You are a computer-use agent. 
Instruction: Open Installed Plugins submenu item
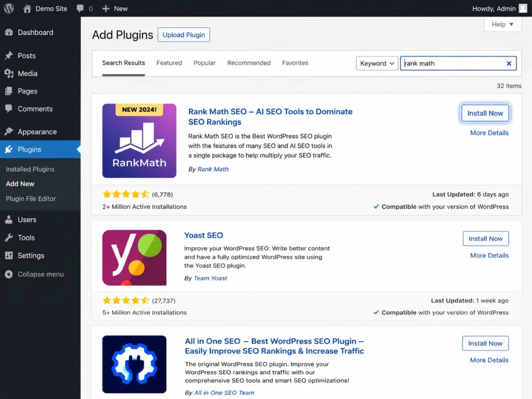(x=30, y=169)
